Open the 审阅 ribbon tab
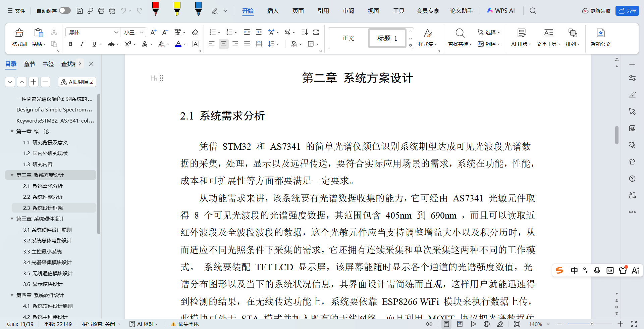 348,11
